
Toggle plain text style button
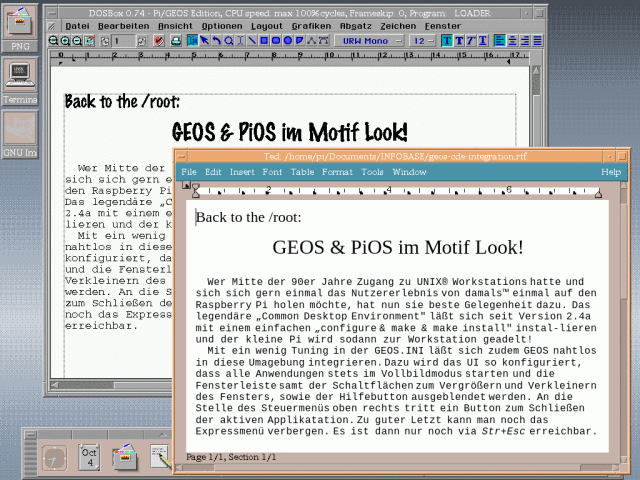pyautogui.click(x=447, y=41)
